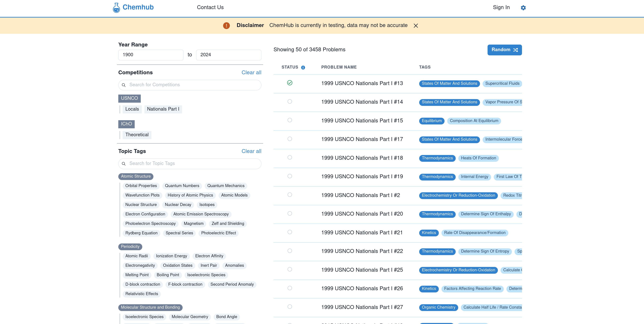Filter by Electronegativity tag
Viewport: 644px width, 324px height.
point(140,265)
